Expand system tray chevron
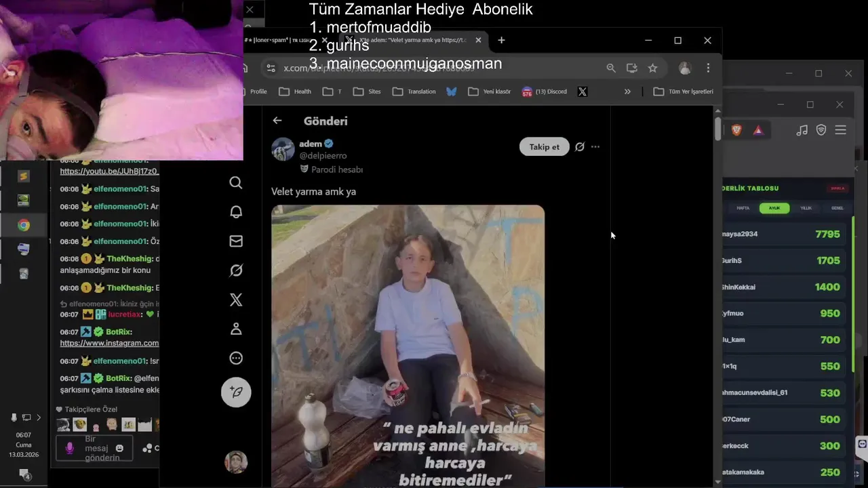 [x=39, y=418]
